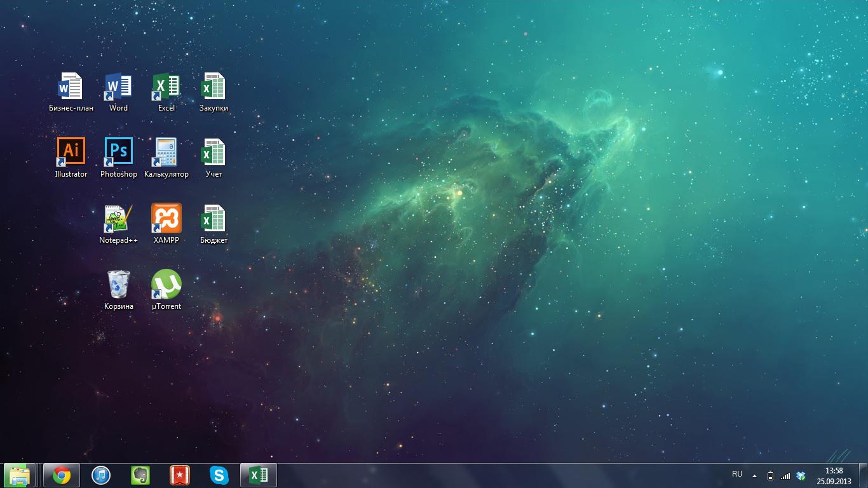Select the µTorrent desktop shortcut
This screenshot has height=488, width=868.
(166, 290)
